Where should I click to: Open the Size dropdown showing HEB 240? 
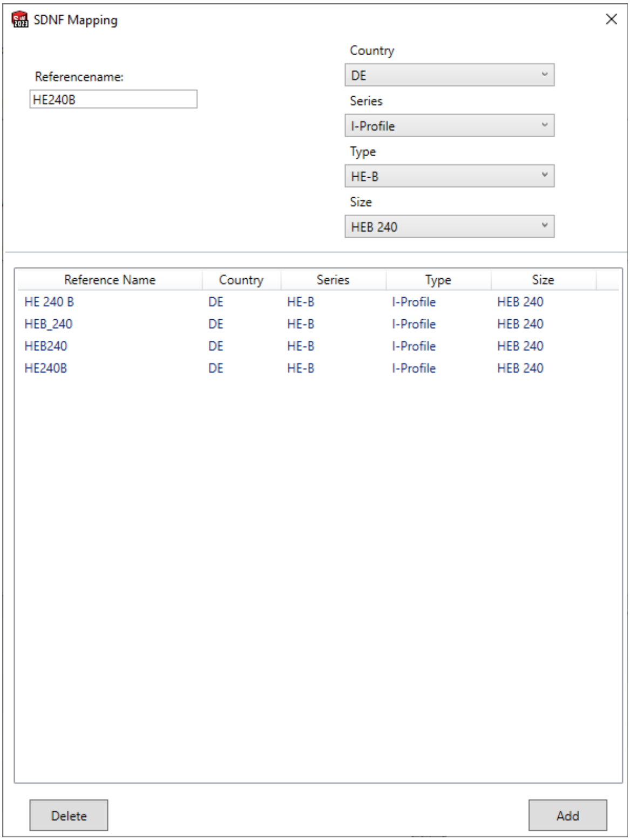click(451, 226)
